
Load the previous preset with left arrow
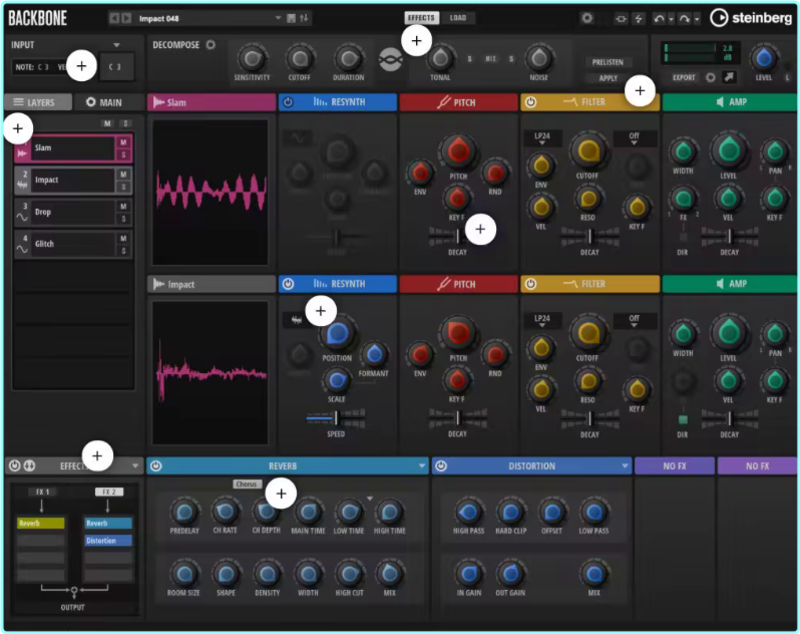[114, 18]
